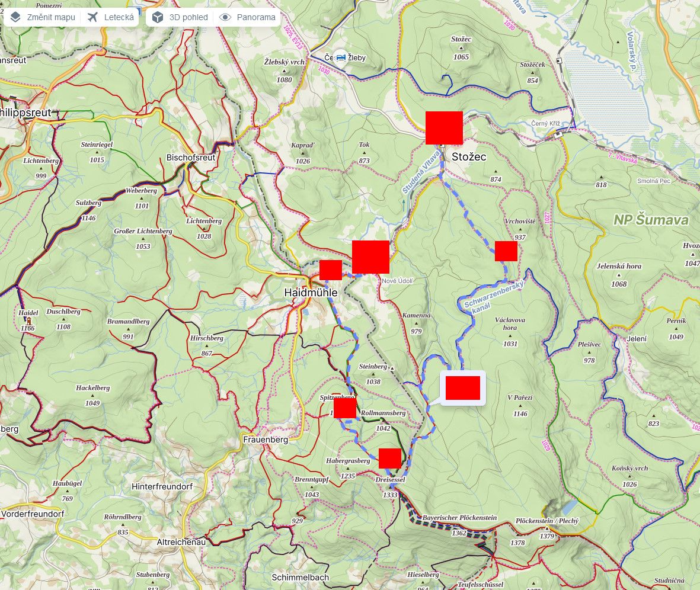Viewport: 700px width, 590px height.
Task: Click the railway stop icon near Stožeček
Action: [559, 60]
